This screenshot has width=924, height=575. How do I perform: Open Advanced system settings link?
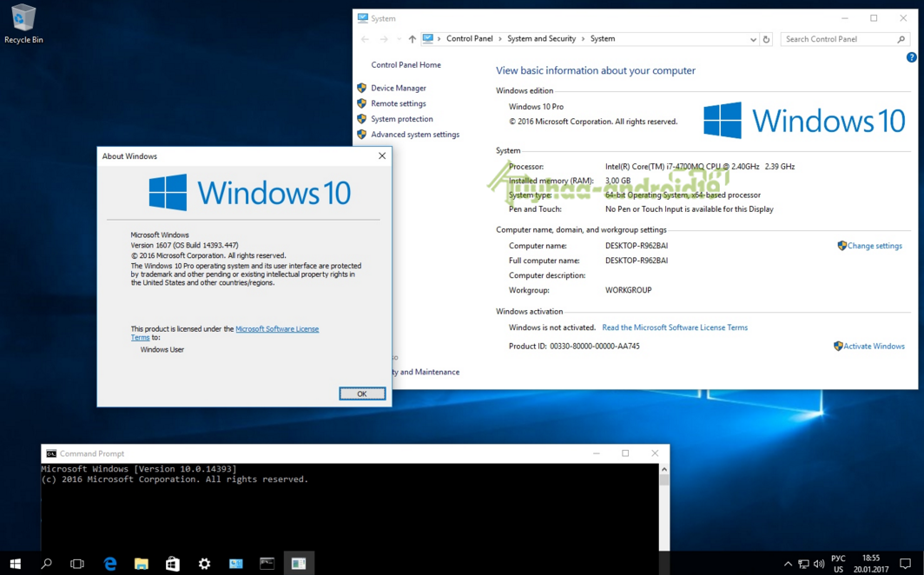[415, 135]
